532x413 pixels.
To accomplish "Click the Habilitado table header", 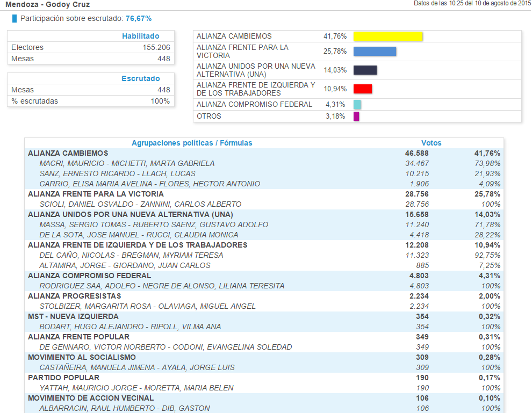I will [140, 36].
